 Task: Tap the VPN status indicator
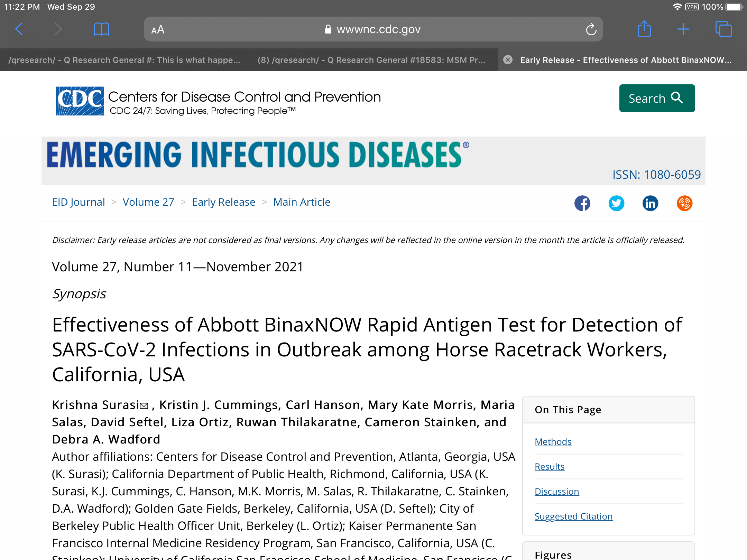[692, 7]
